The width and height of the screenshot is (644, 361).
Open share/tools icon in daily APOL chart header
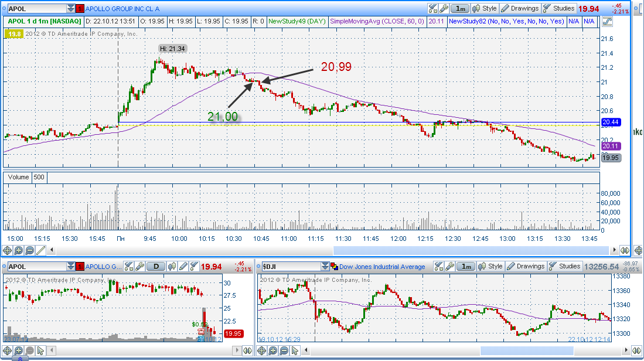pos(128,267)
